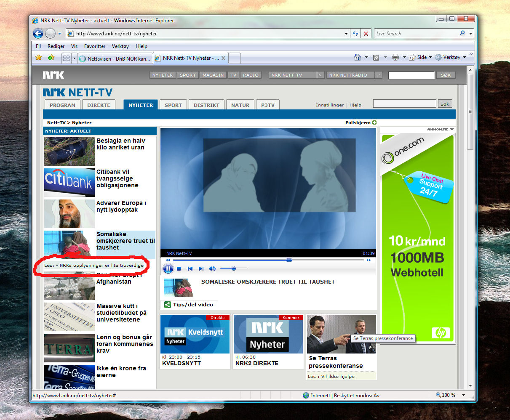510x420 pixels.
Task: Click the Fullskjerm plus icon
Action: point(374,122)
